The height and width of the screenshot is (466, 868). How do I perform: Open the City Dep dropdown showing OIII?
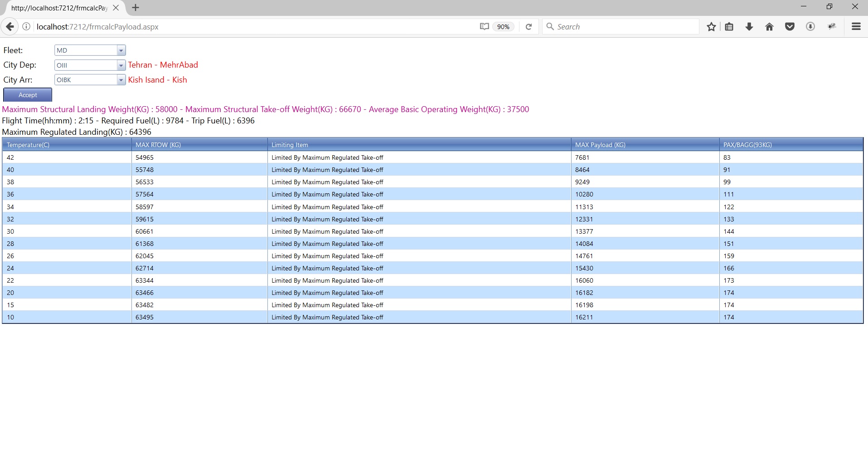coord(121,65)
